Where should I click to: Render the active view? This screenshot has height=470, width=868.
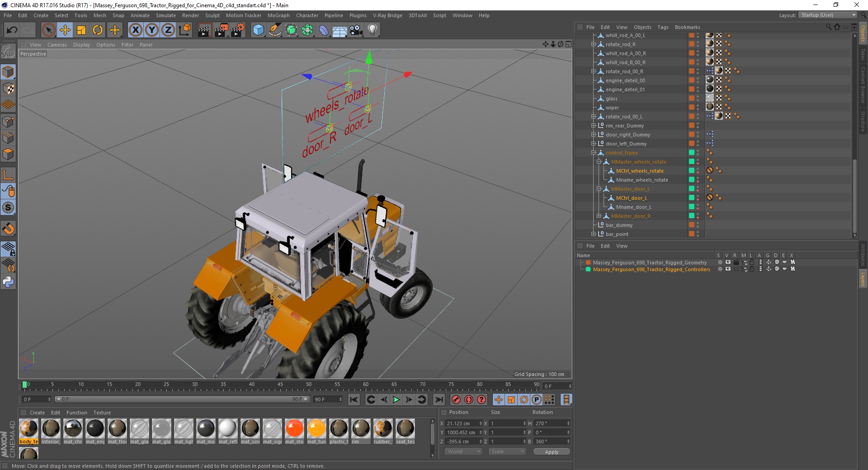[x=204, y=30]
